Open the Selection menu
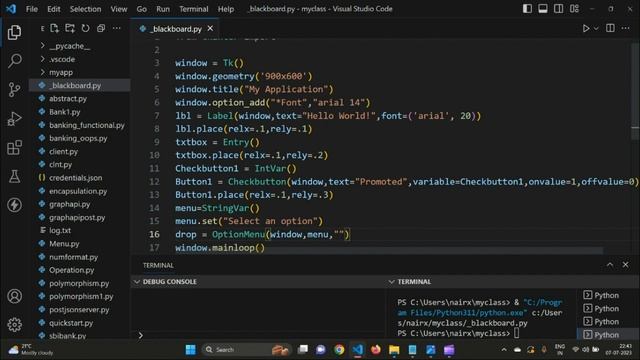This screenshot has width=640, height=360. click(x=85, y=9)
